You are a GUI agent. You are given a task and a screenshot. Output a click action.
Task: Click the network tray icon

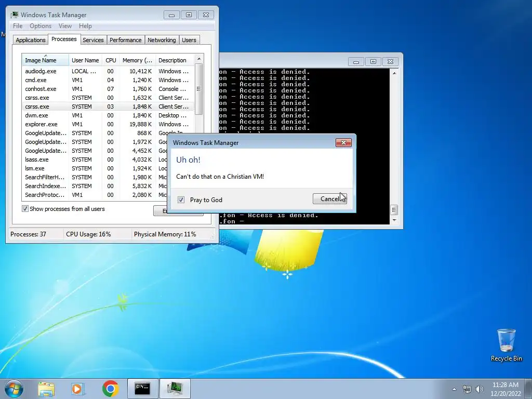tap(467, 389)
